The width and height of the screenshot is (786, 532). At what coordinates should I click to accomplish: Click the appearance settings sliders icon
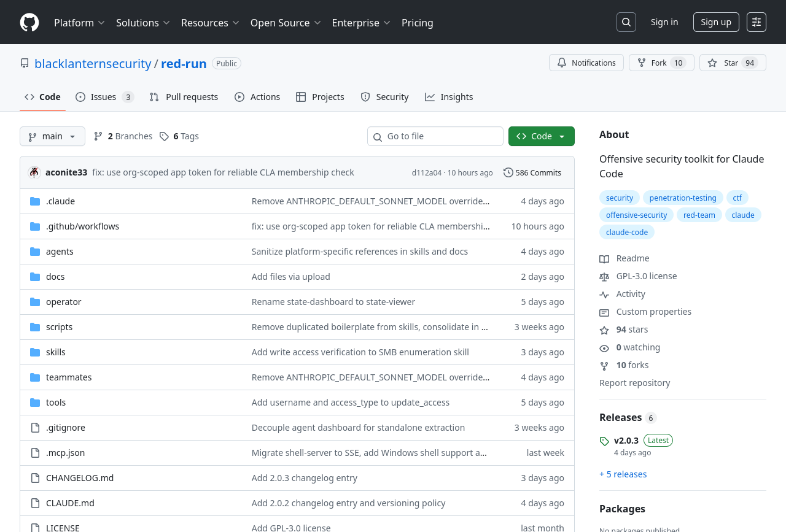point(756,22)
